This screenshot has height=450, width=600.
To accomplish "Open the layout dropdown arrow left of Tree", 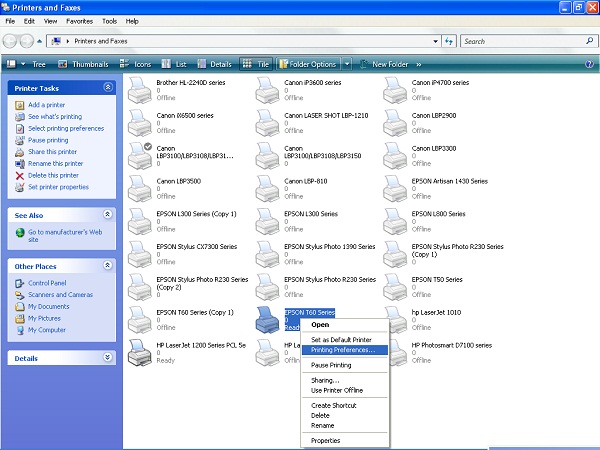I will pyautogui.click(x=23, y=64).
